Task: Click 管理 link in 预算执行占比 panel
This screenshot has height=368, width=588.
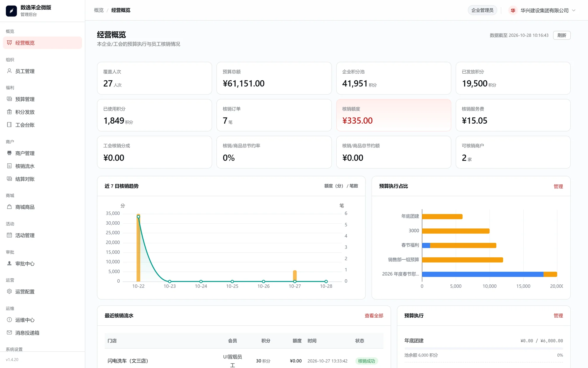Action: click(x=558, y=186)
